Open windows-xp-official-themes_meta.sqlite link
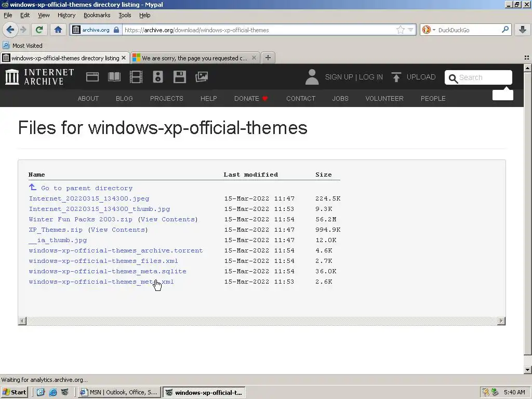532x399 pixels. coord(108,271)
